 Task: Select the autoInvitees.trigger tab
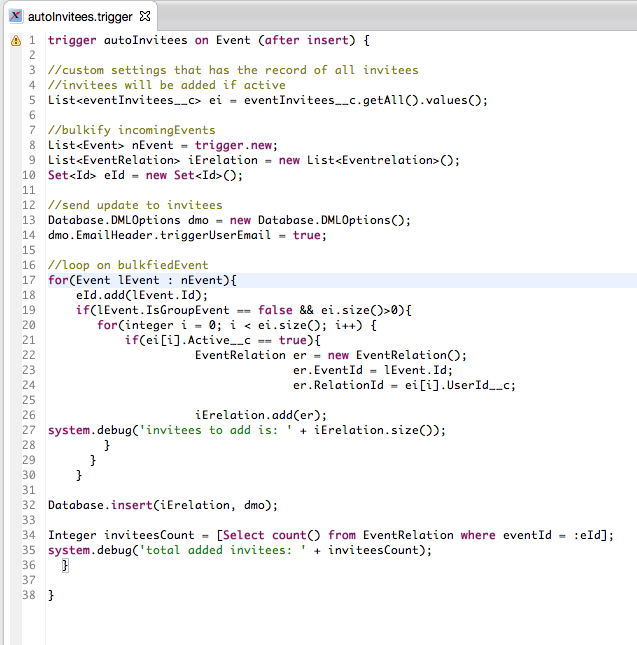click(x=80, y=16)
